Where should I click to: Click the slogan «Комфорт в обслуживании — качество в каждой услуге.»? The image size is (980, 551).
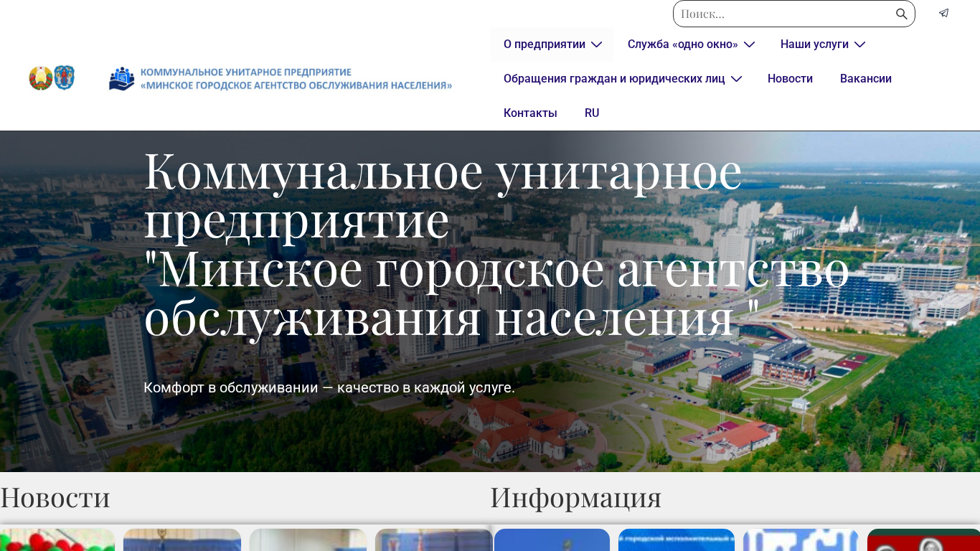[x=329, y=387]
